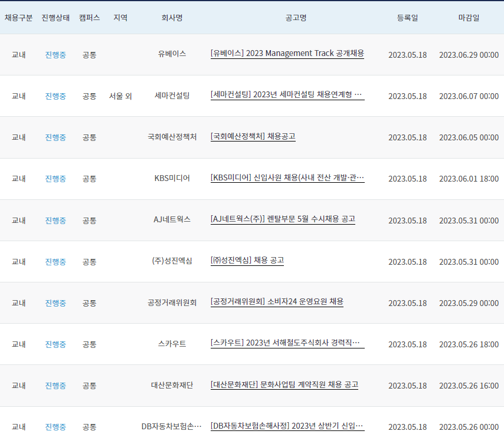Image resolution: width=504 pixels, height=444 pixels.
Task: Open the ㈜성진엑심 채용 공고 link
Action: (247, 261)
